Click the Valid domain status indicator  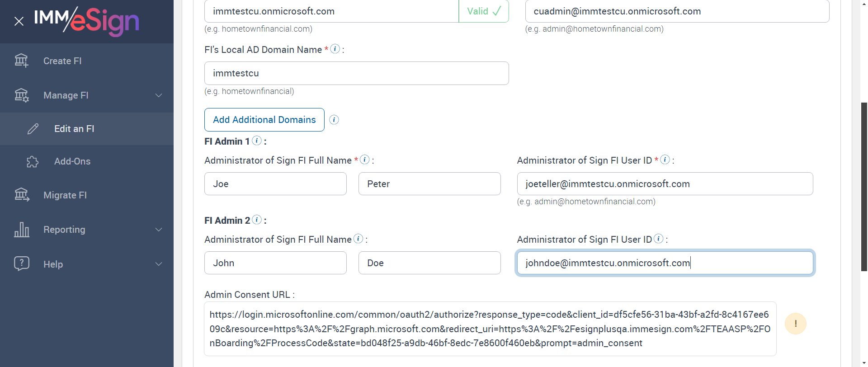(484, 11)
